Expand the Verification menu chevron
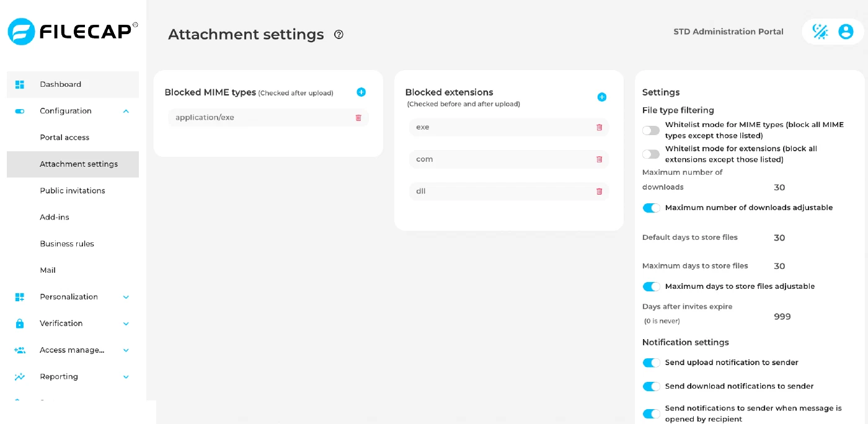The width and height of the screenshot is (868, 424). pos(126,324)
